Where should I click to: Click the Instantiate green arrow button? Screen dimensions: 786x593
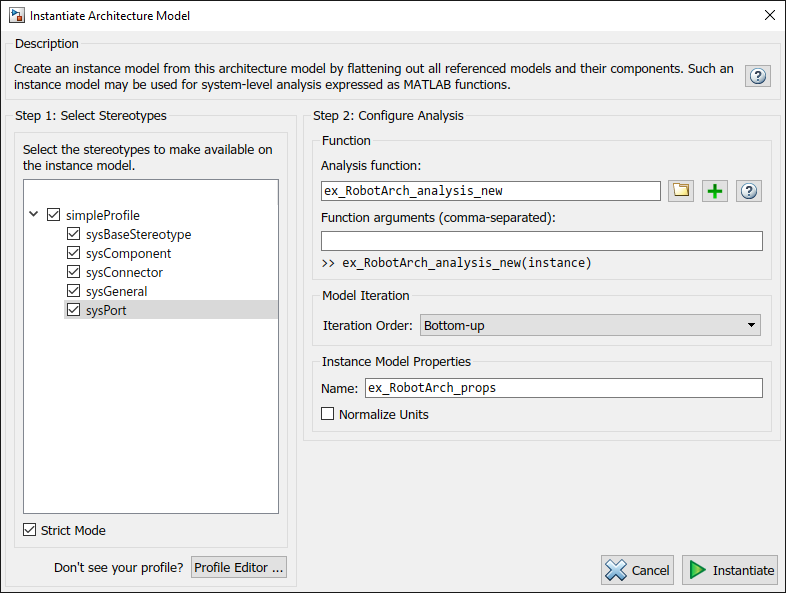730,570
